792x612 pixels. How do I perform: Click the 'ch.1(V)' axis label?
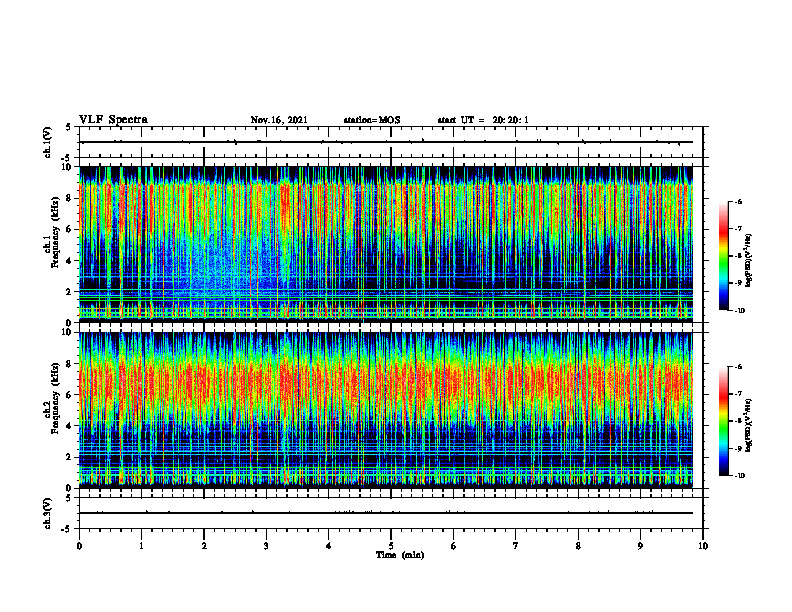coord(48,142)
